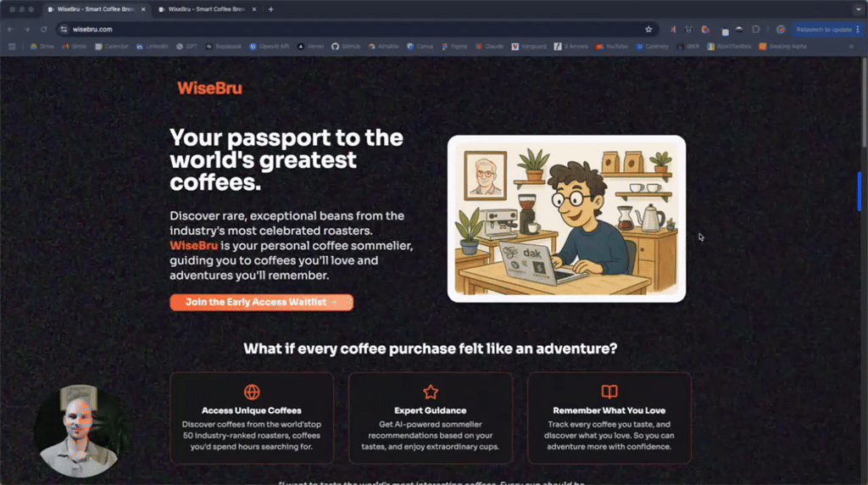Screen dimensions: 868x485
Task: Open the Calendar bookmark
Action: [x=112, y=47]
